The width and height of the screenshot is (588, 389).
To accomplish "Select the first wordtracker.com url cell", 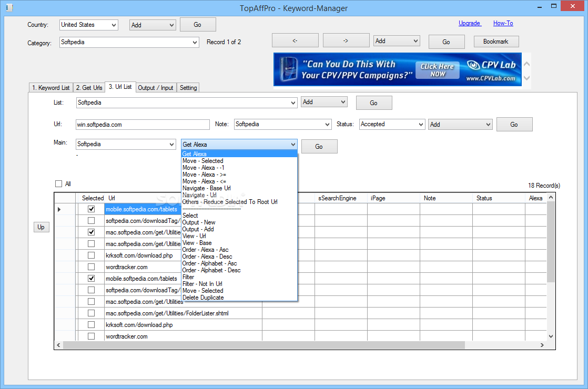I will tap(143, 267).
